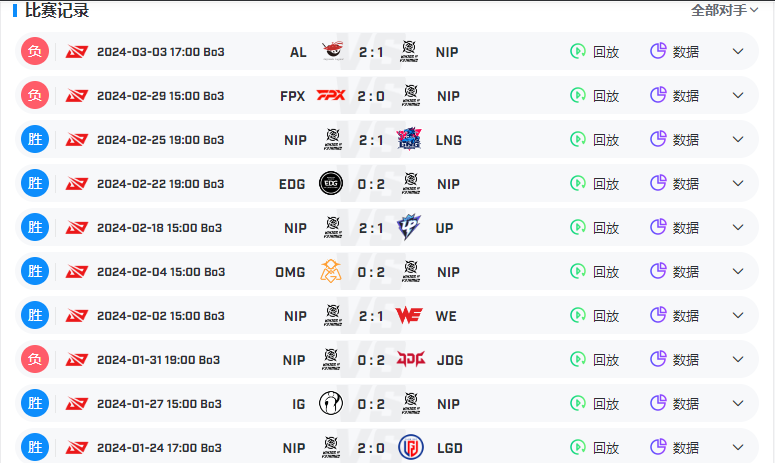
Task: Click the LGD team logo
Action: point(411,447)
